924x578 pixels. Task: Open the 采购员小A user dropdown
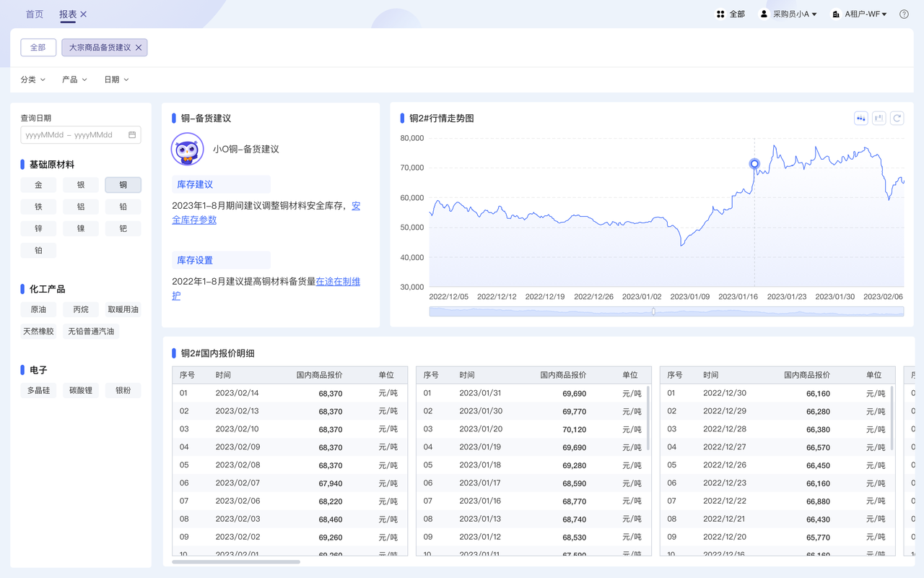click(795, 14)
